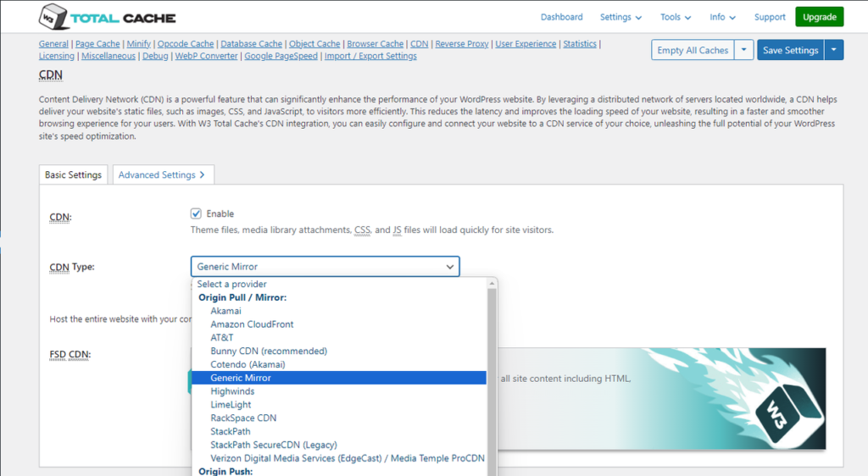Open the WebP Converter link

[x=207, y=56]
